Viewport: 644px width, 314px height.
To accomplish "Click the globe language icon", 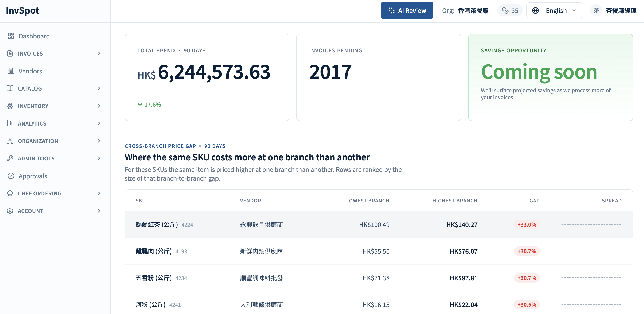I will (x=535, y=10).
